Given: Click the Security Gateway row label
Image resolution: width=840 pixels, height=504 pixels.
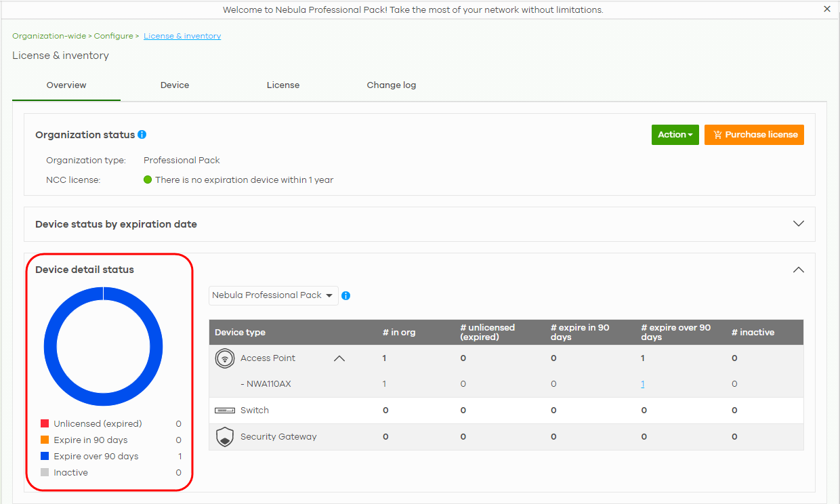Looking at the screenshot, I should (x=278, y=437).
